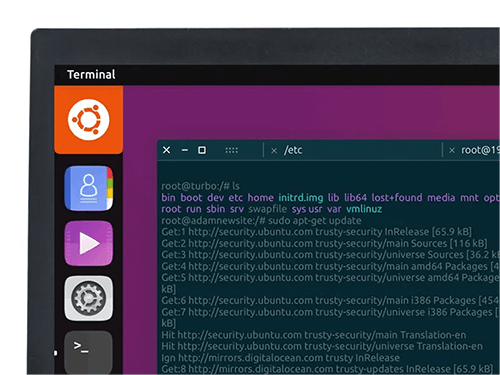Click the terminal window's dotted grip handle
The image size is (500, 375).
231,150
